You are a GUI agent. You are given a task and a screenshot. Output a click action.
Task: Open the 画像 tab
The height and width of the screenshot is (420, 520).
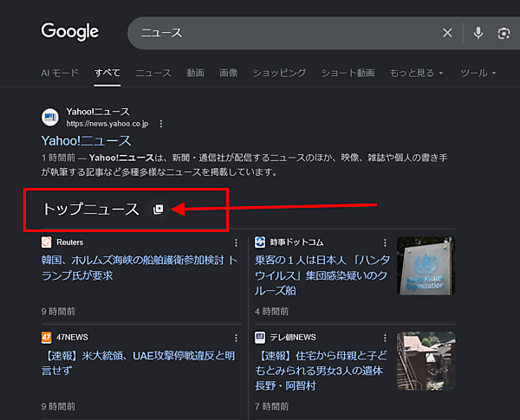click(229, 73)
